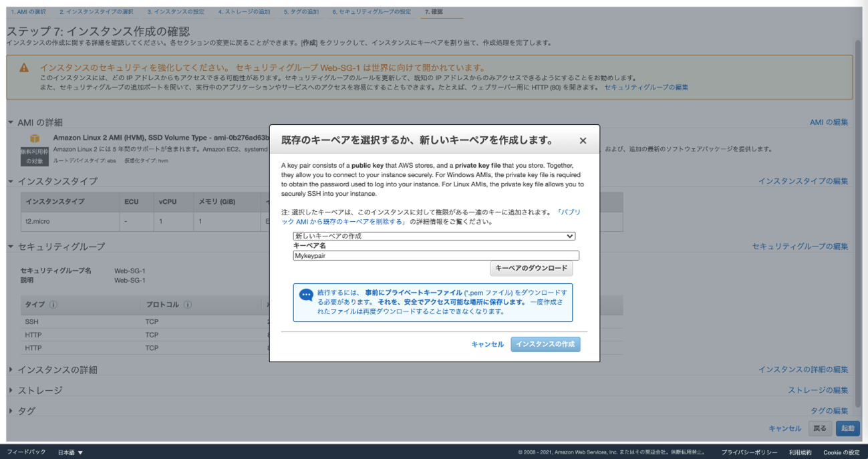Click the キーペアのダウンロード button

pos(531,268)
